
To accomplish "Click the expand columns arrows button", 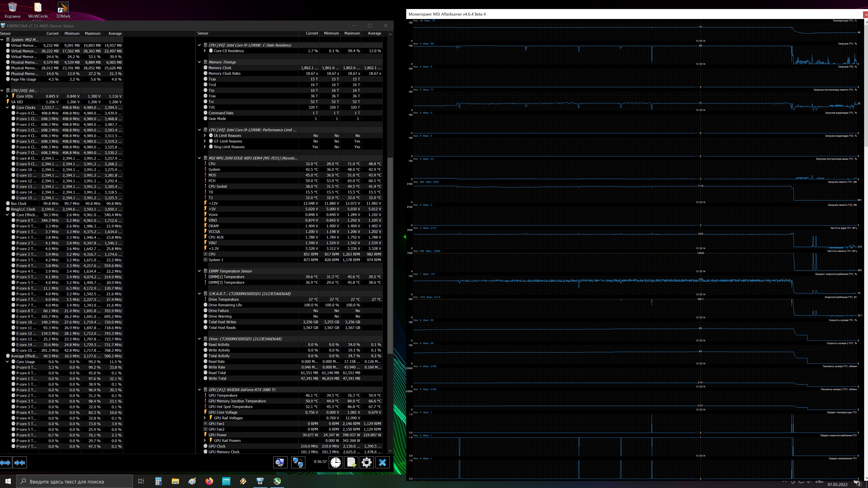I will pyautogui.click(x=6, y=463).
